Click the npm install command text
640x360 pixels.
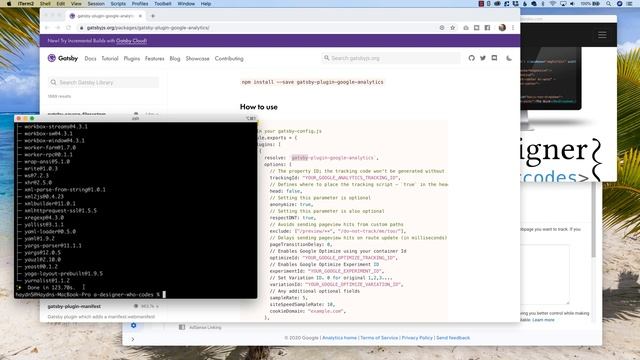[x=312, y=82]
